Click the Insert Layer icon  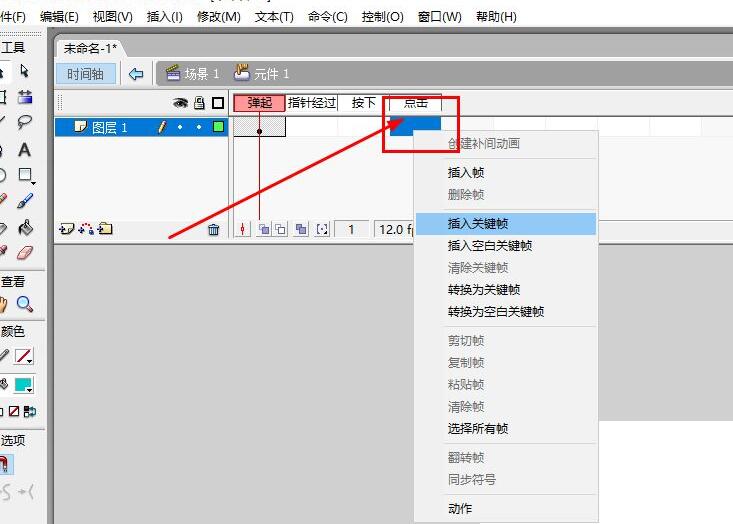(67, 229)
